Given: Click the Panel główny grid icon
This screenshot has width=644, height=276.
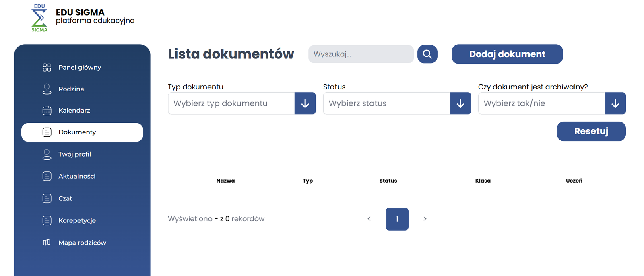Looking at the screenshot, I should [47, 68].
